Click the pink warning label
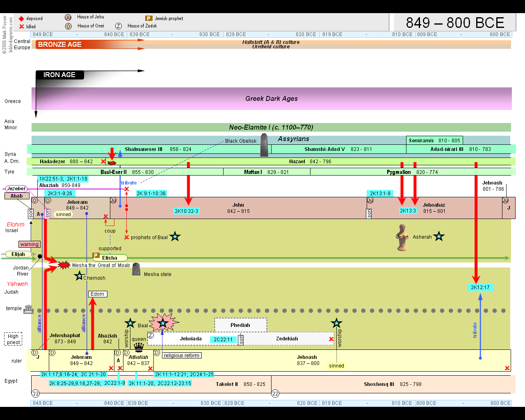 coord(30,244)
